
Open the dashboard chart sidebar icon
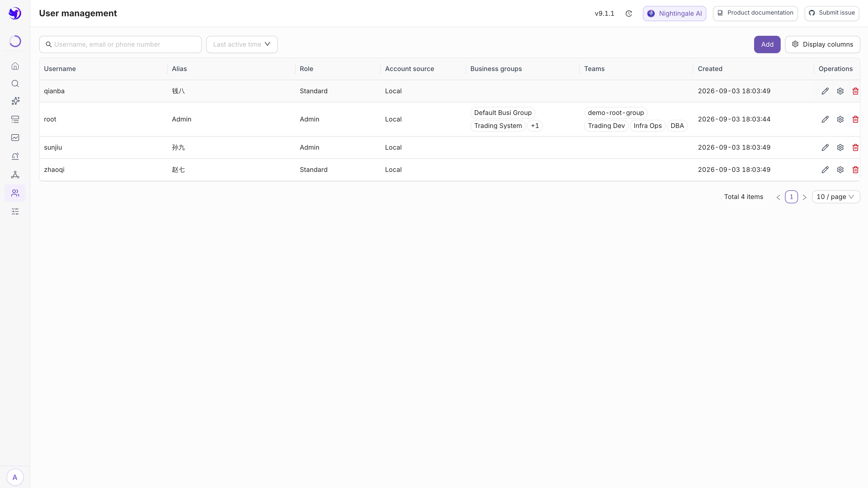click(x=15, y=137)
